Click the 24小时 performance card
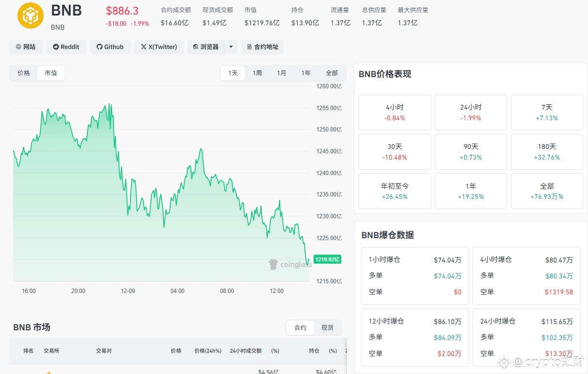This screenshot has width=588, height=374. point(471,113)
